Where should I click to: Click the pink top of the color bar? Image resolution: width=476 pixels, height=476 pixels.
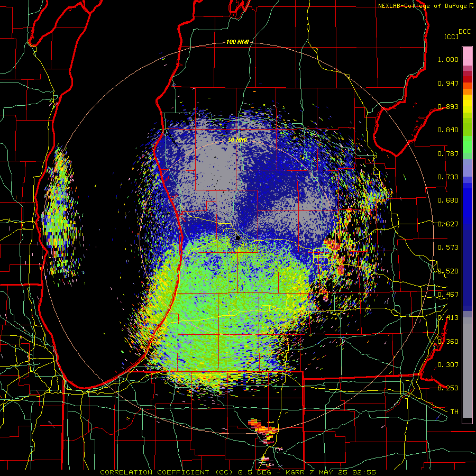pos(467,56)
